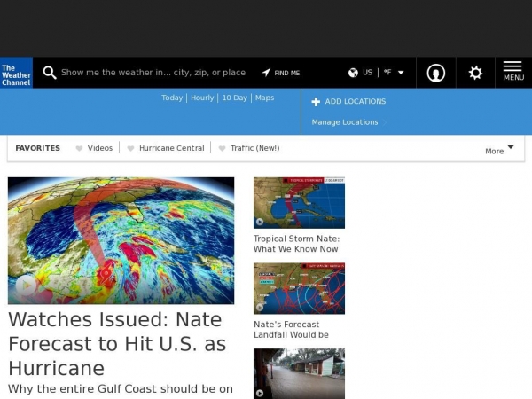532x399 pixels.
Task: Switch to the 10 Day tab
Action: click(234, 98)
